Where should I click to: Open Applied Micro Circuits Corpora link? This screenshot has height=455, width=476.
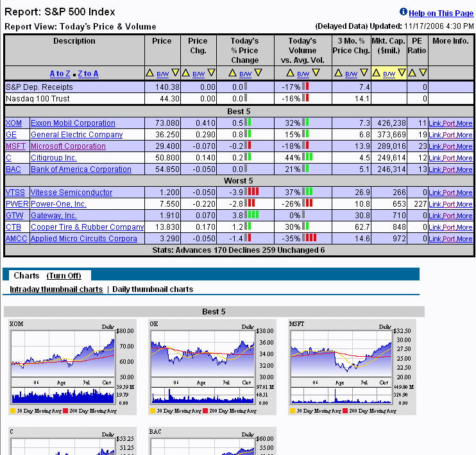(84, 239)
